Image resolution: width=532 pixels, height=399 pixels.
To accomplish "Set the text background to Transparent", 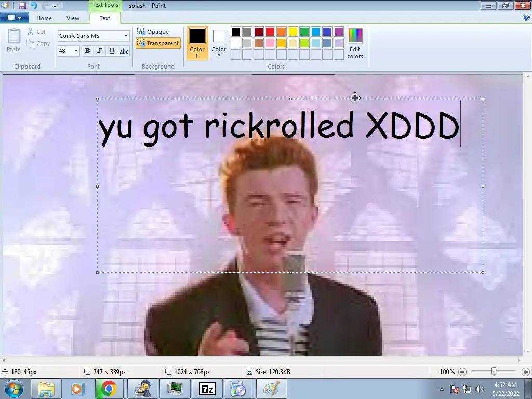I will click(x=158, y=43).
